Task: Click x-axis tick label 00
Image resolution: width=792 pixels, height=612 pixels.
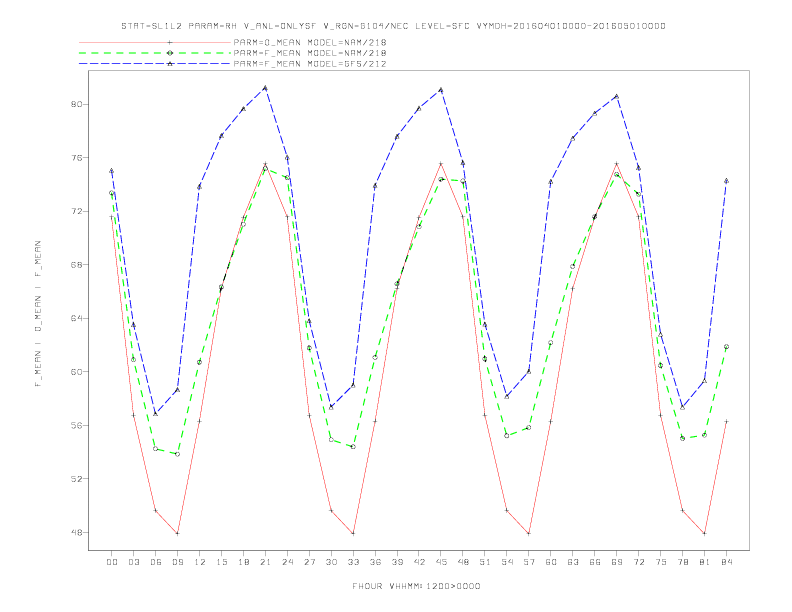Action: (x=112, y=562)
